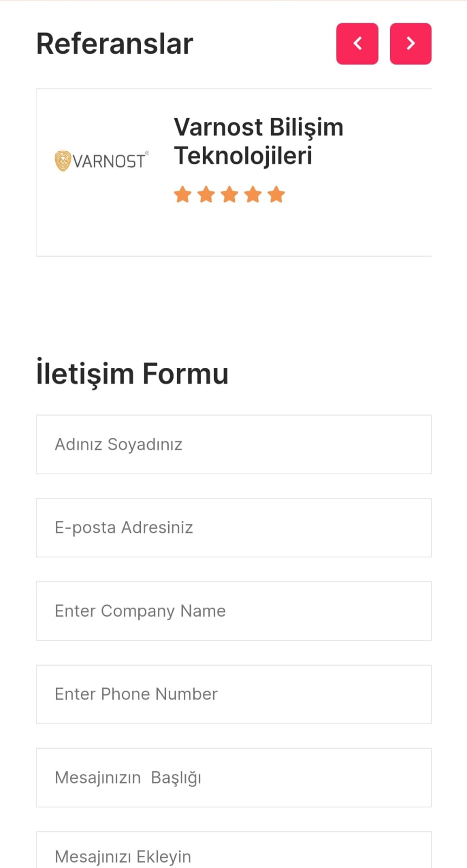Select the second rating star

206,194
